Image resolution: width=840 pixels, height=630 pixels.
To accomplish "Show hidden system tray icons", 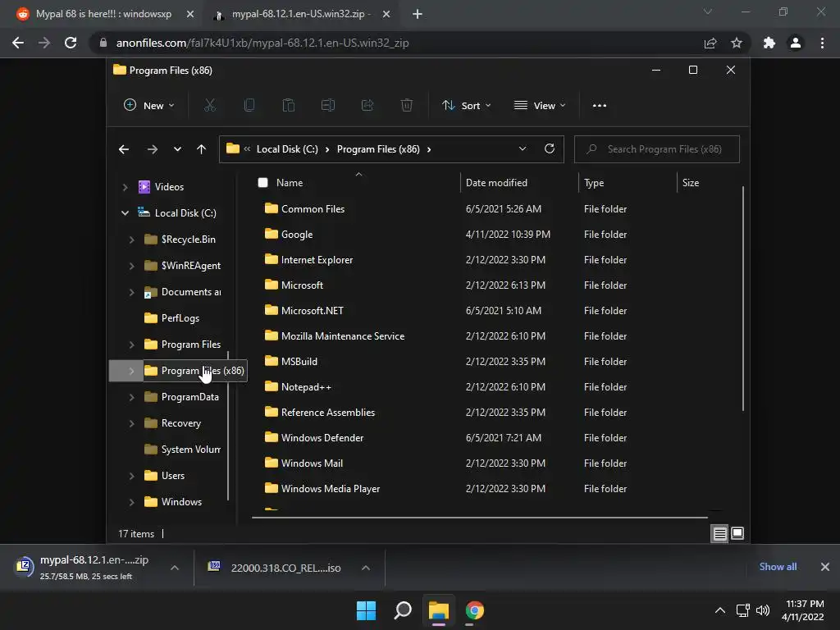I will (720, 610).
